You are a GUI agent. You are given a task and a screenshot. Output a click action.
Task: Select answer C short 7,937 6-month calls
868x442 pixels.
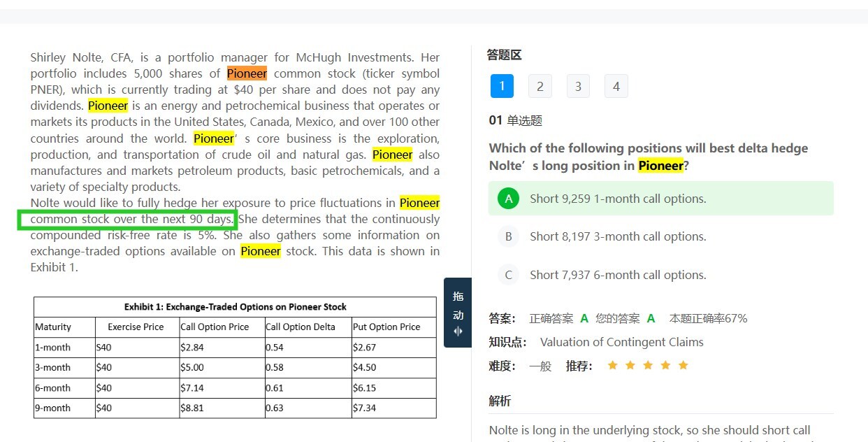(x=660, y=275)
